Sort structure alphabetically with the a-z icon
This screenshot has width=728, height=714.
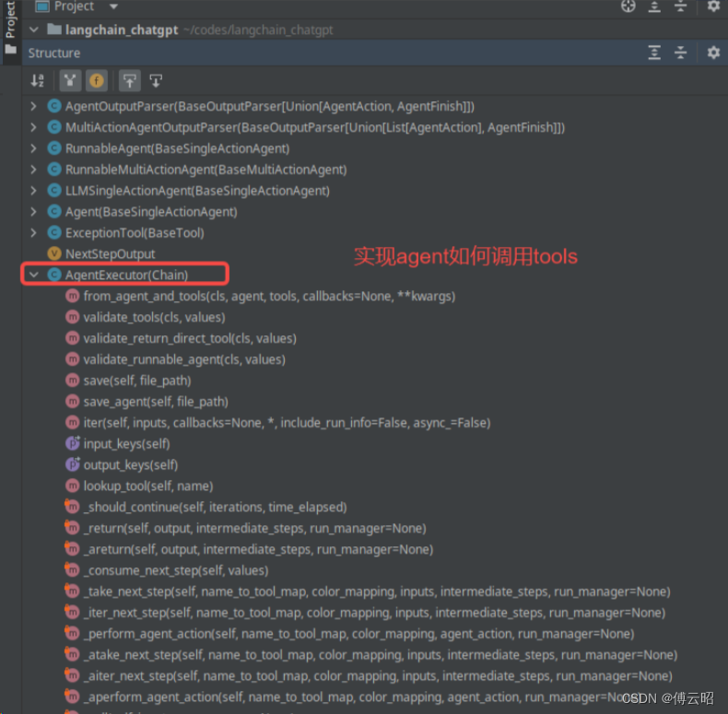click(x=37, y=81)
